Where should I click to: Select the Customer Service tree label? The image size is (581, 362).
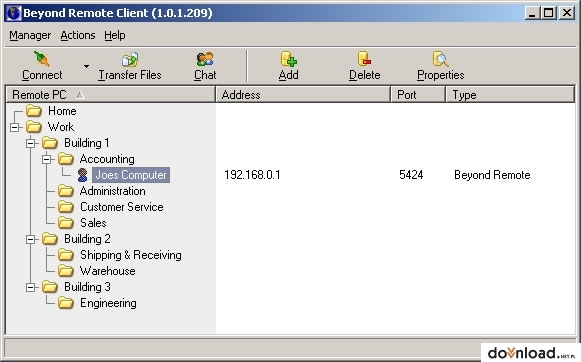[x=122, y=207]
